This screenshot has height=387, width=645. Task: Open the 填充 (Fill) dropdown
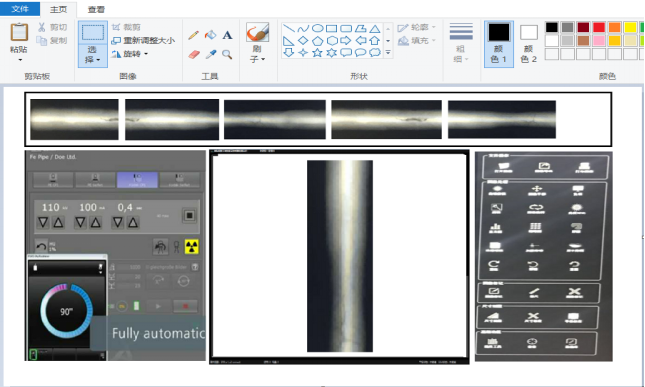[x=416, y=40]
